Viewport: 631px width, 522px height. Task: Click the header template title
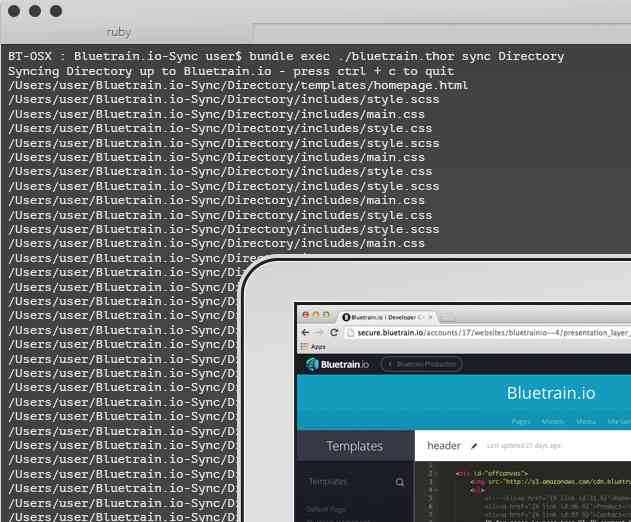pyautogui.click(x=443, y=446)
